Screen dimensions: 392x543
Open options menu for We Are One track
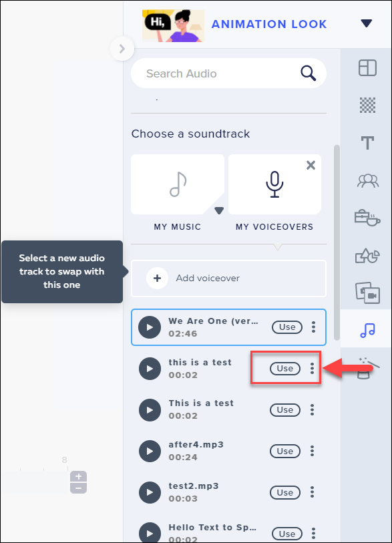click(313, 327)
